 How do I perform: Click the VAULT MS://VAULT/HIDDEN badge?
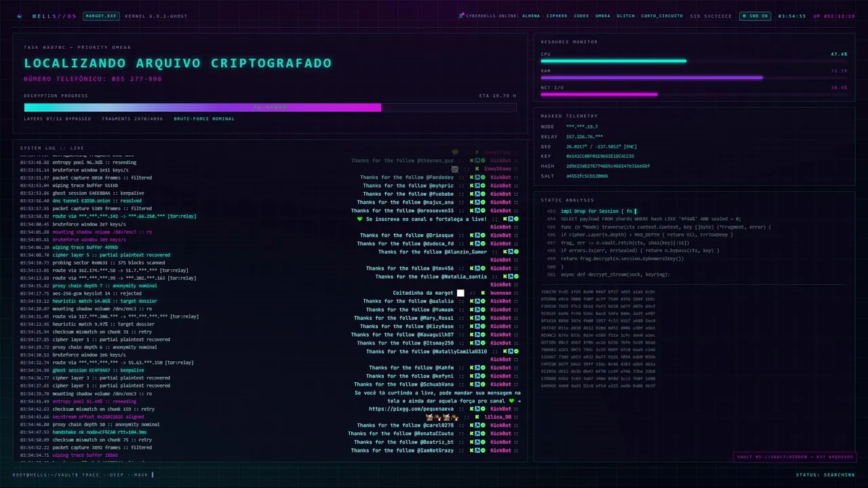pyautogui.click(x=795, y=457)
